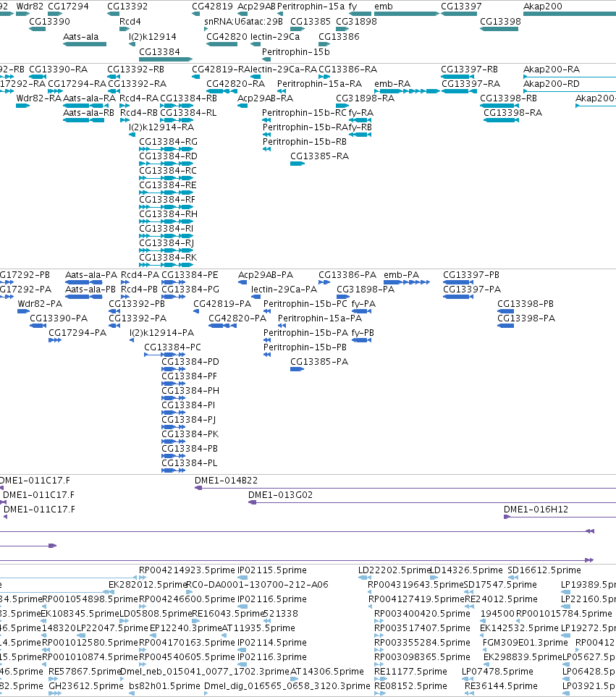
Task: Select the Wdr82-PA protein label
Action: point(40,304)
